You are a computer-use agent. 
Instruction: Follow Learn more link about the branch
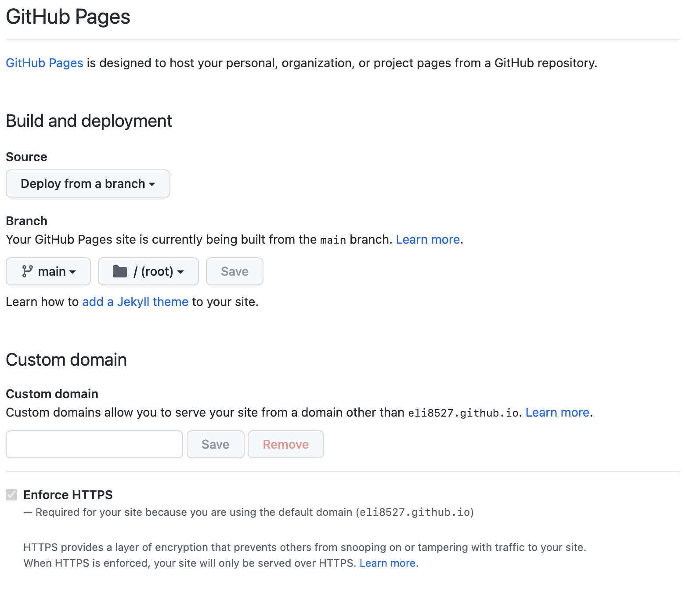click(x=428, y=239)
